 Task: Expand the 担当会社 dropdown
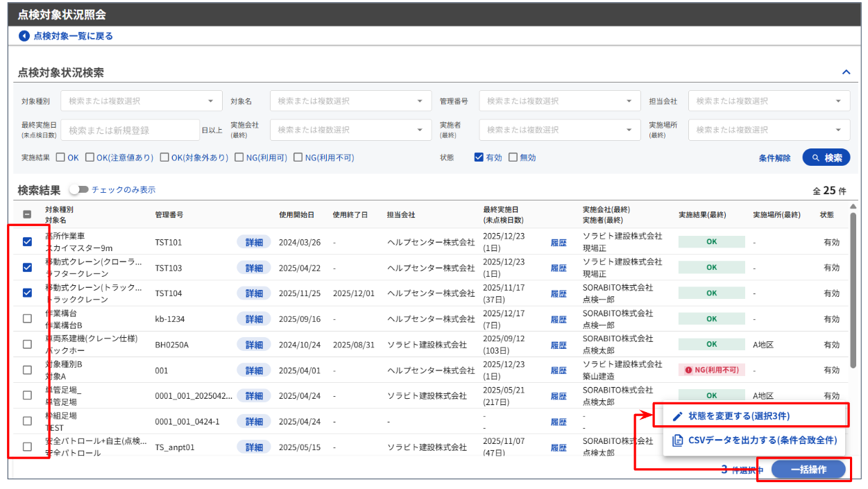(x=769, y=101)
